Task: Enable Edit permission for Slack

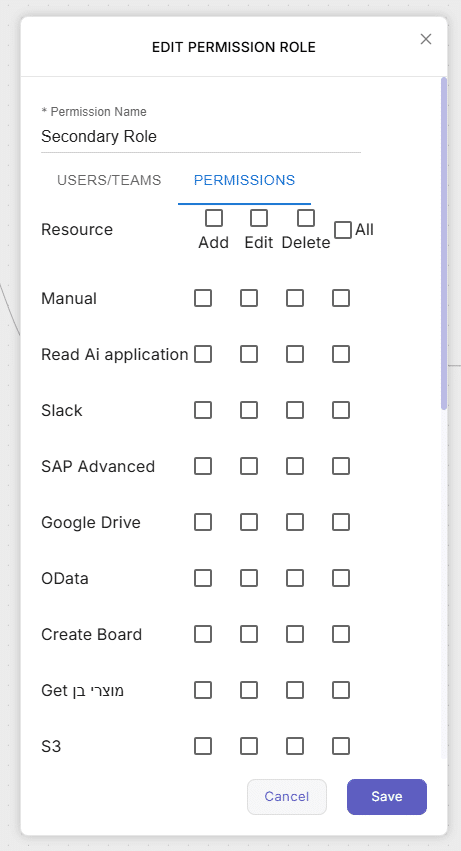Action: click(x=249, y=410)
